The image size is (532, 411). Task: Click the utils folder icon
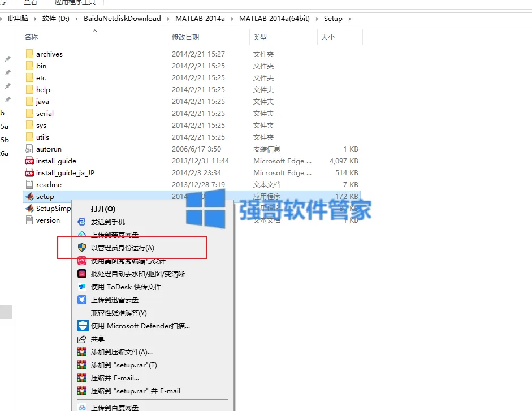pyautogui.click(x=29, y=137)
